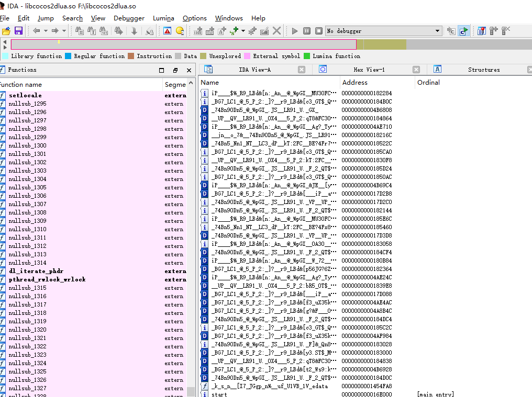This screenshot has width=532, height=397.
Task: Switch to the Hex View-1 tab
Action: (369, 70)
